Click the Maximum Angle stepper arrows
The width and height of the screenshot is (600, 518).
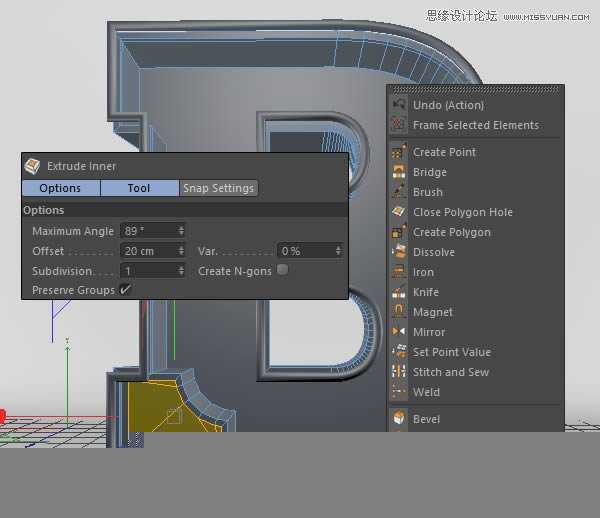coord(181,231)
